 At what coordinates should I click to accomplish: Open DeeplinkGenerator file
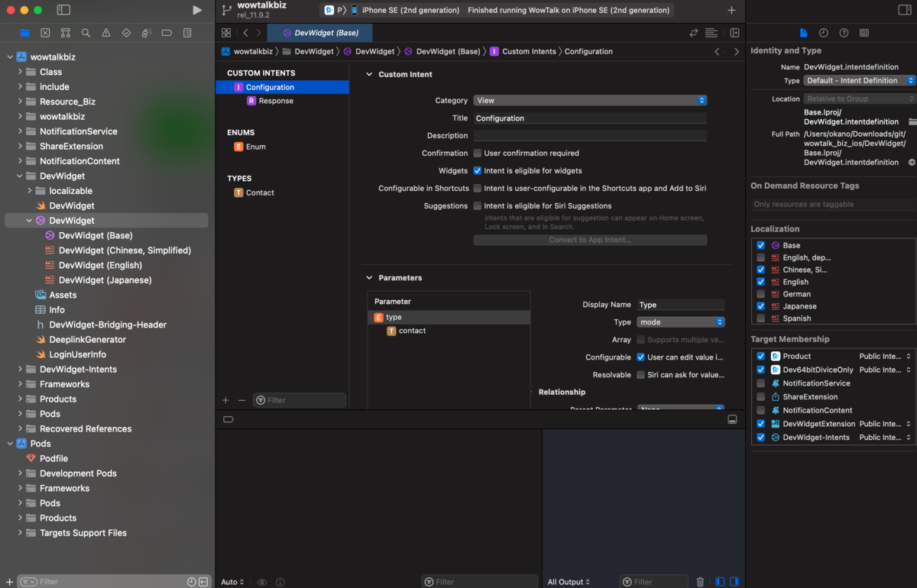click(87, 340)
